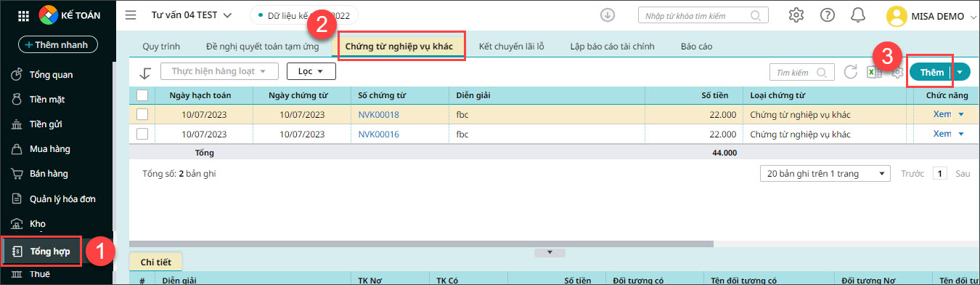The image size is (980, 285).
Task: Go to Trước page link
Action: point(912,174)
